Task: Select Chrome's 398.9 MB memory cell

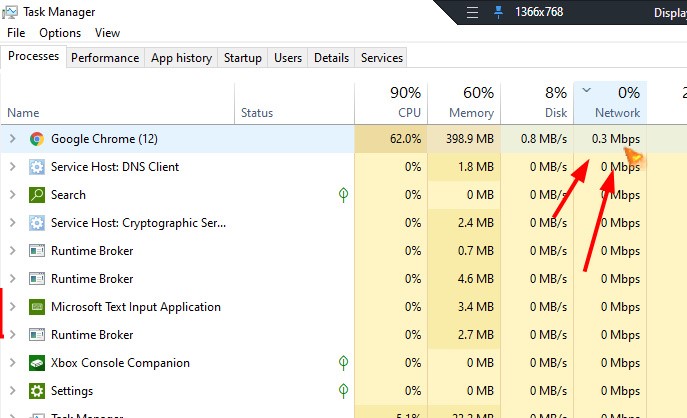Action: point(463,139)
